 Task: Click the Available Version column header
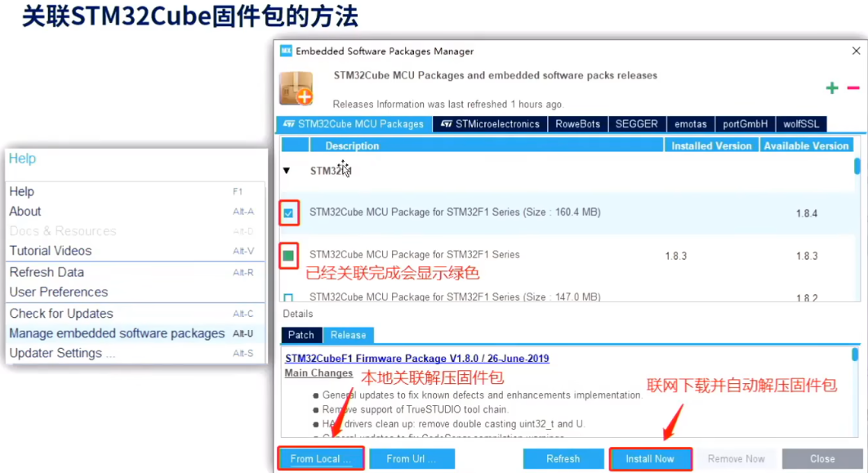(x=806, y=145)
